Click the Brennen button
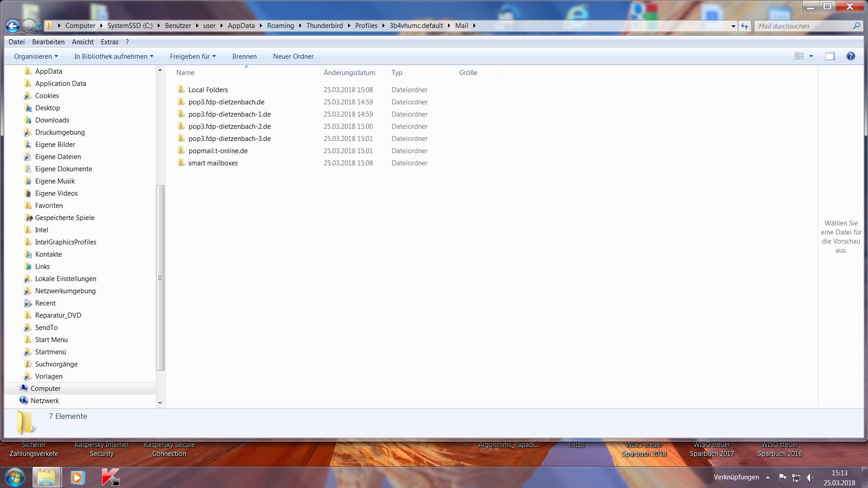 (244, 56)
